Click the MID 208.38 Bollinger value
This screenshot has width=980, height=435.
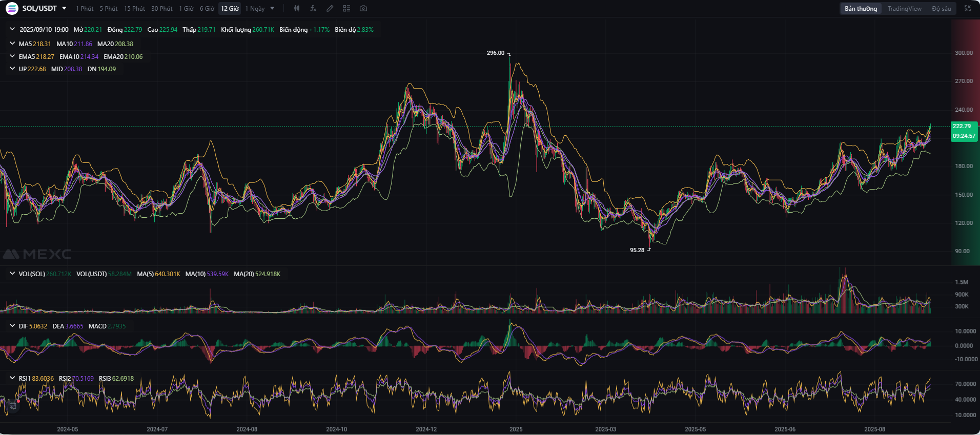click(67, 69)
